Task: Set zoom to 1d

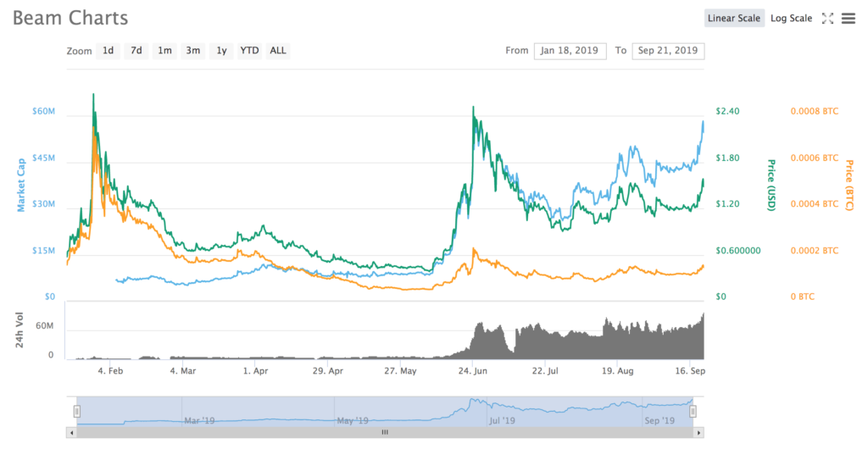Action: pyautogui.click(x=108, y=50)
